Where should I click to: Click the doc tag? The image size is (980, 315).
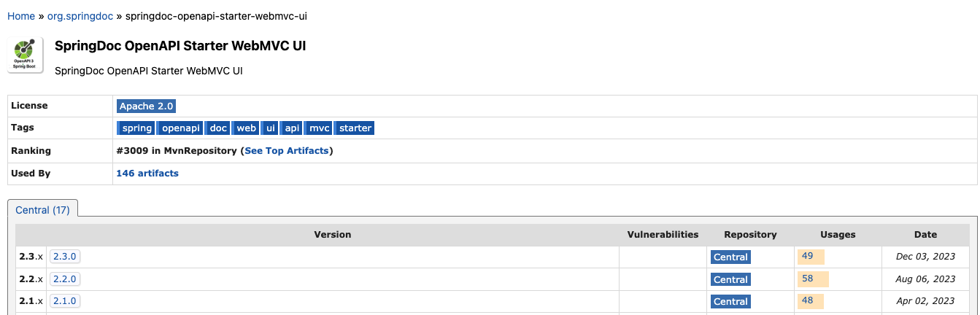coord(218,128)
